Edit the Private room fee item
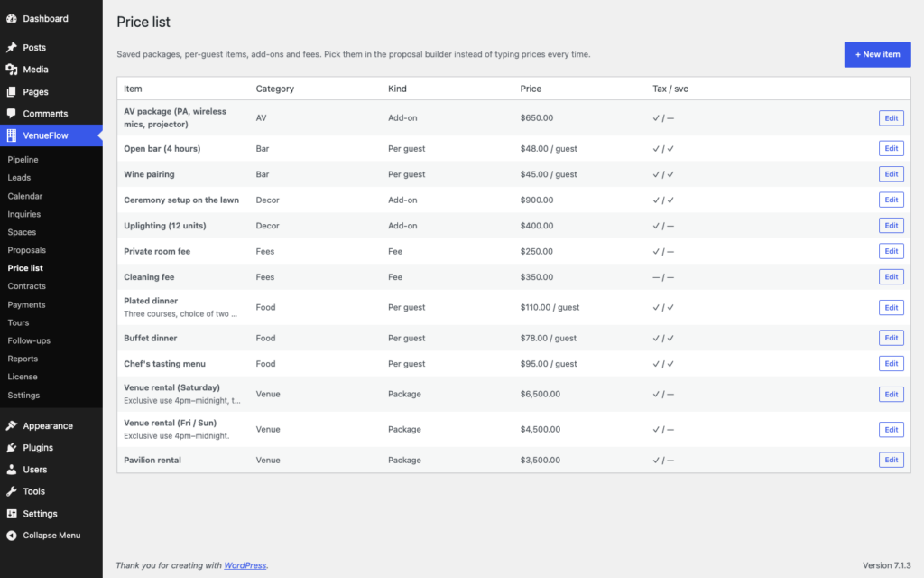924x578 pixels. click(x=891, y=251)
